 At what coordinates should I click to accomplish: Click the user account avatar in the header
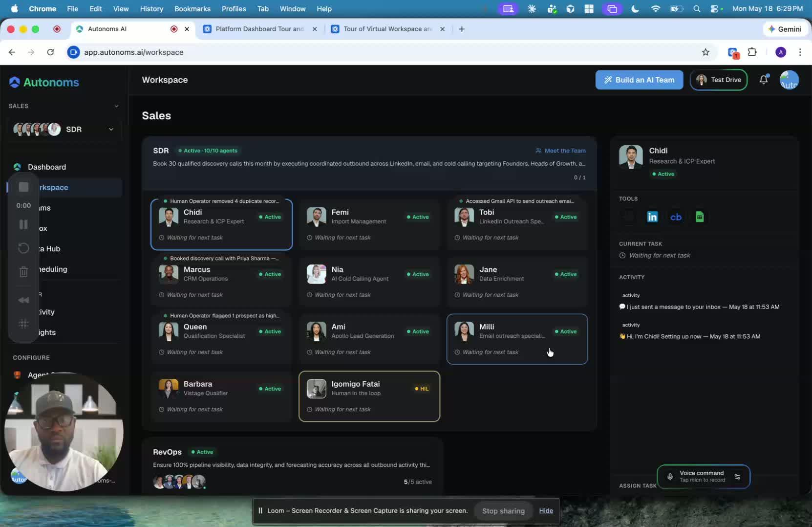[789, 80]
